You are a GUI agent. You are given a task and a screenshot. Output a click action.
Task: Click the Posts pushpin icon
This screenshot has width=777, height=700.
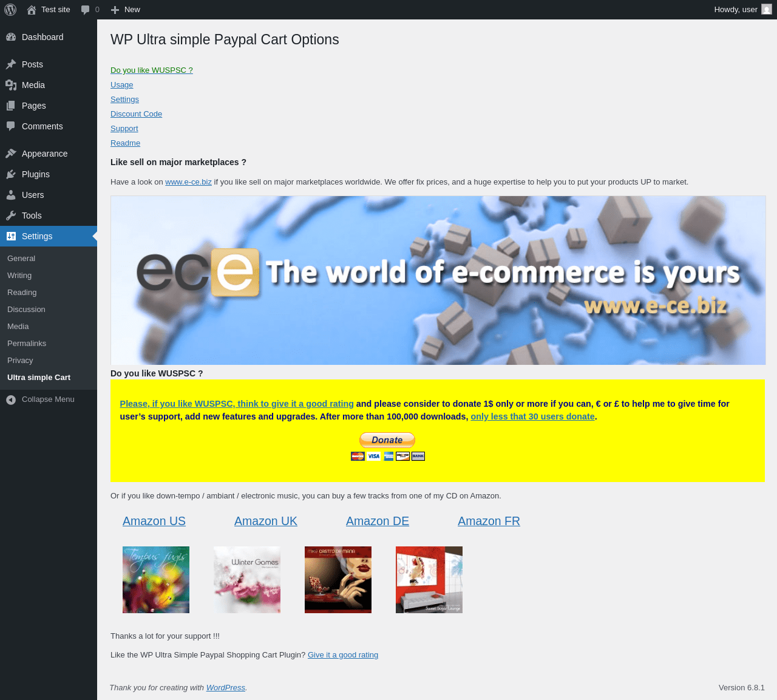pyautogui.click(x=11, y=64)
